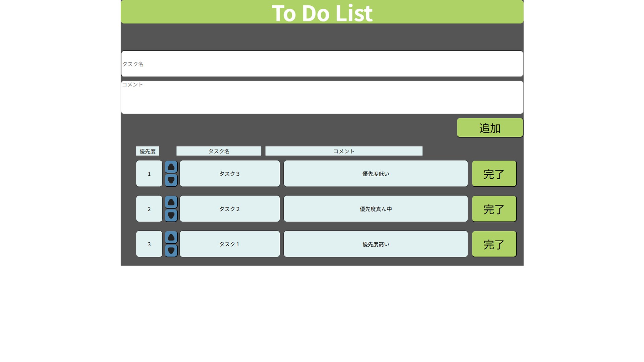Click into the コメント text area
Viewport: 644px width, 362px height.
[322, 97]
